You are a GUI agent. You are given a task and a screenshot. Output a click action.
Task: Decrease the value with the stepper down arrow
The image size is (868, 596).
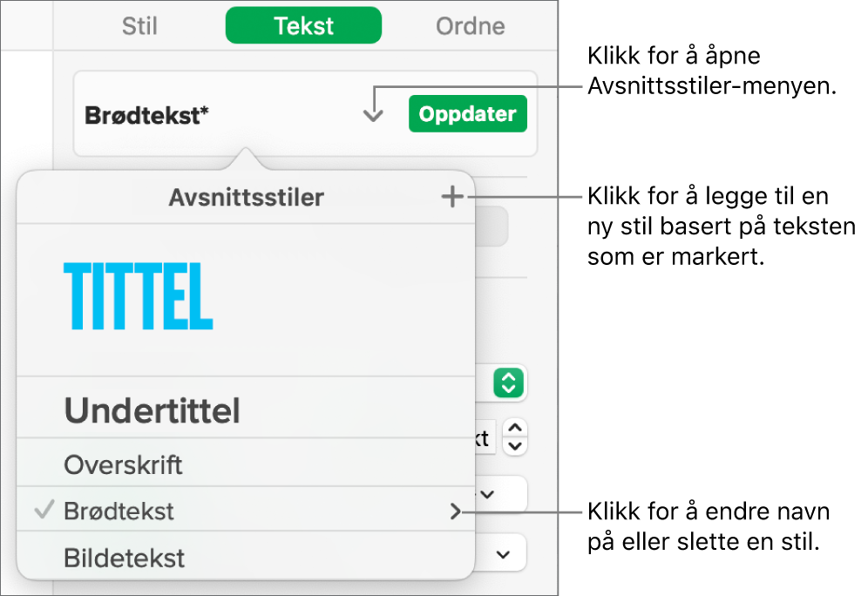click(515, 446)
